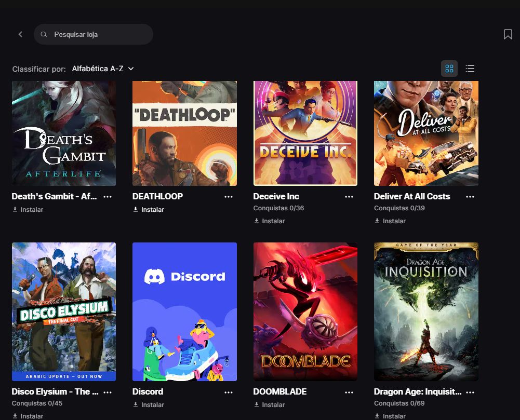Focus the Pesquisar loja search field

pyautogui.click(x=93, y=34)
